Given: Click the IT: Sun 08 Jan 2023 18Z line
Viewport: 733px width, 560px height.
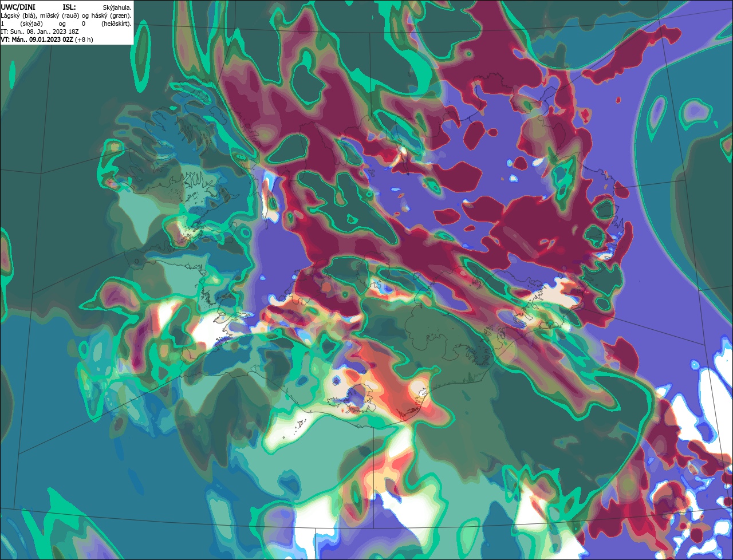Looking at the screenshot, I should (x=38, y=31).
